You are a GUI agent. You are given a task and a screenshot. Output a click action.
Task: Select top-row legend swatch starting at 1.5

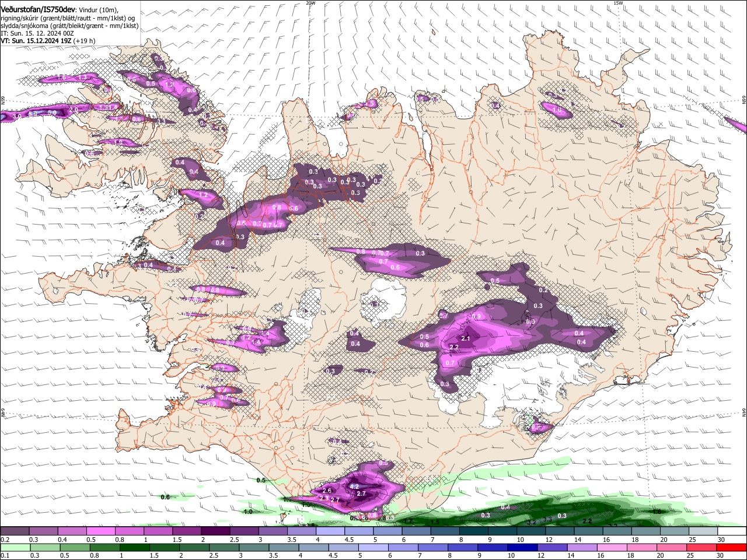[187, 531]
